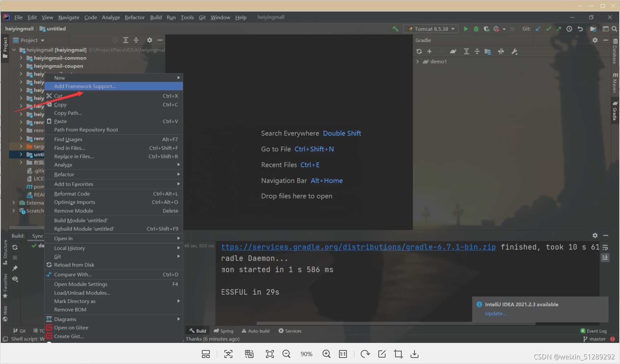This screenshot has height=364, width=620.
Task: Click the Build Project hammer icon
Action: tap(395, 29)
